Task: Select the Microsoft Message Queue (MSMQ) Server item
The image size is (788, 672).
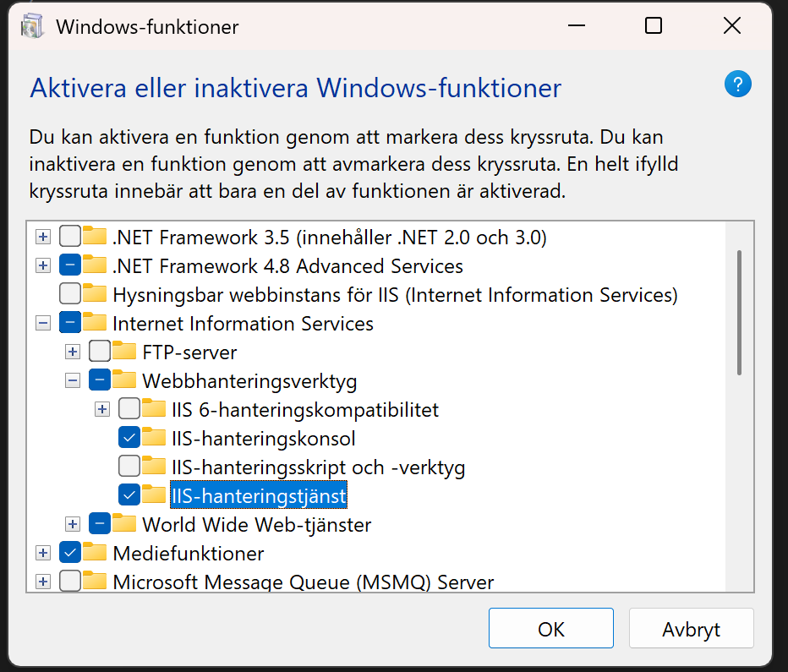Action: coord(303,582)
